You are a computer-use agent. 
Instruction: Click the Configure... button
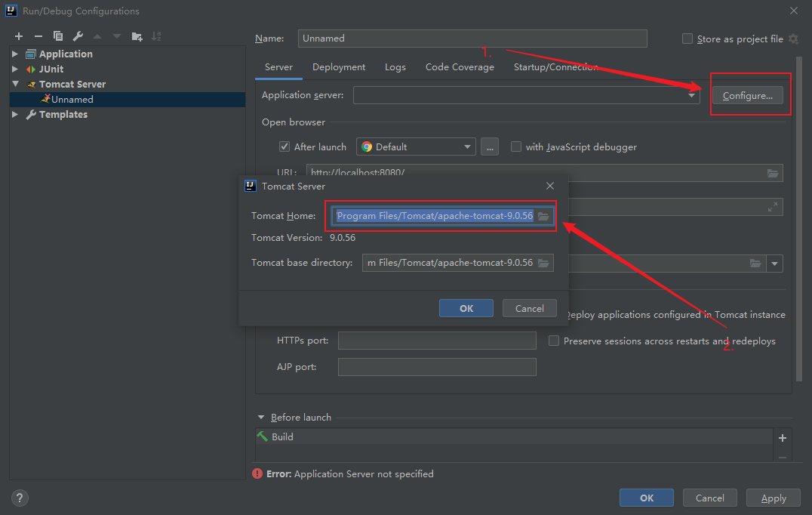(748, 95)
